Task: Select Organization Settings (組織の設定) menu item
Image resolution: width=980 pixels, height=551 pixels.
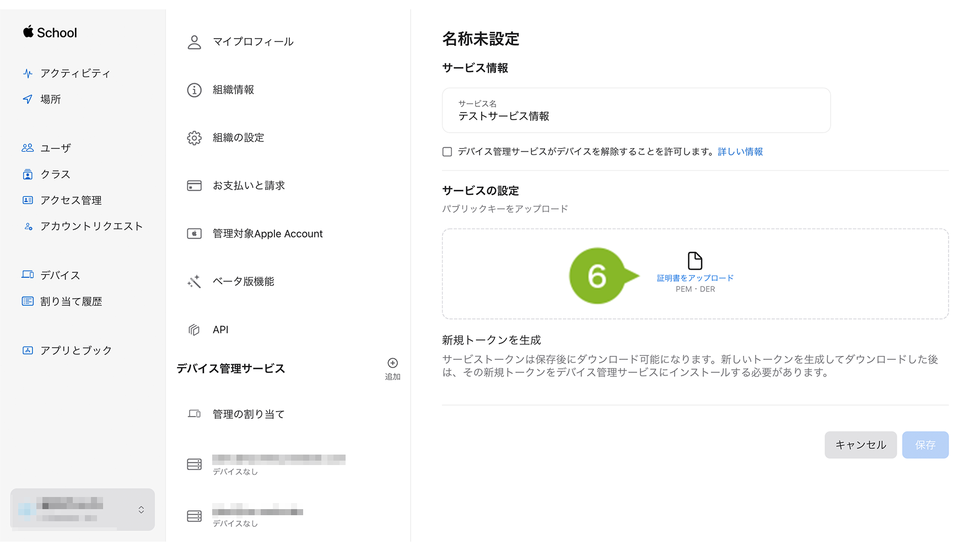Action: pyautogui.click(x=238, y=138)
